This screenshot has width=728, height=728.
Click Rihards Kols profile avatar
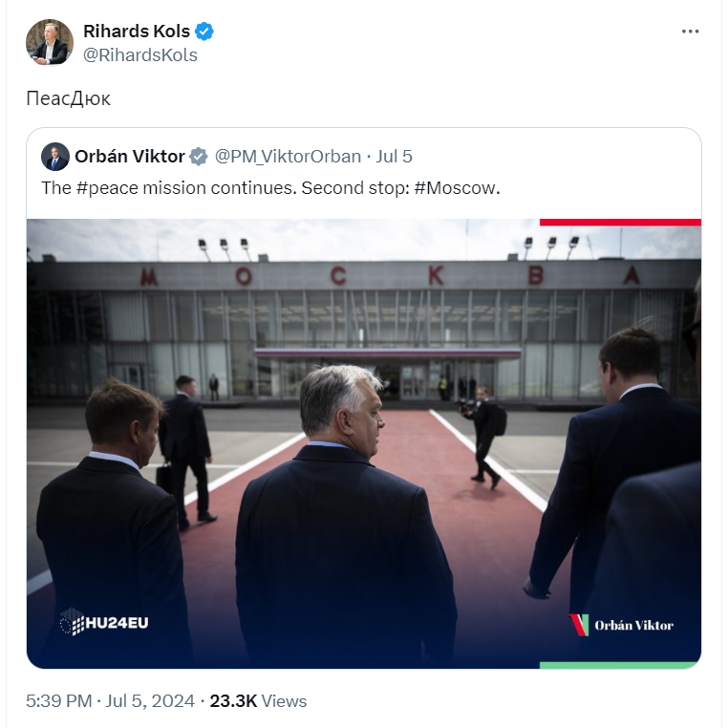pos(50,42)
